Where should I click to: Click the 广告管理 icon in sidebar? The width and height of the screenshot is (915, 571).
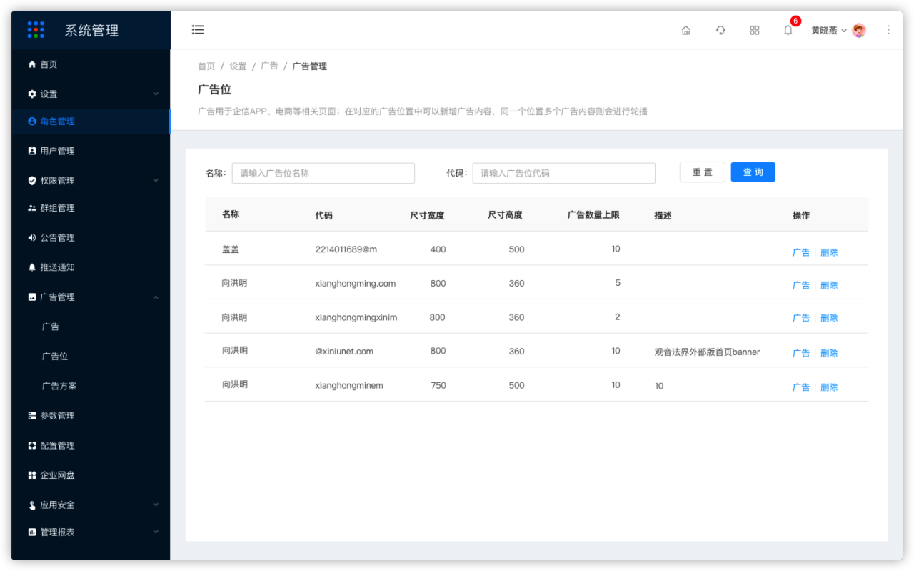32,297
